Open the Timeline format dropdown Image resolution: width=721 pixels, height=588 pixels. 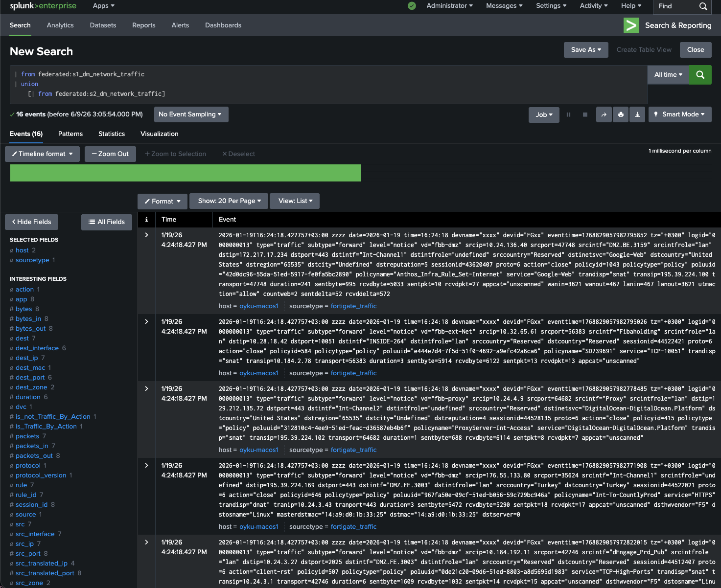tap(42, 154)
